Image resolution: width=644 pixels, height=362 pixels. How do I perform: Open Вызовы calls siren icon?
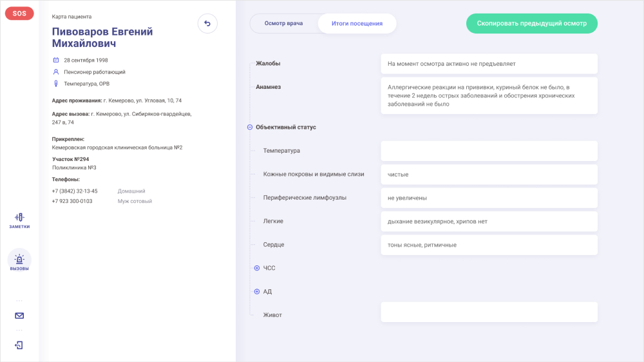(x=19, y=261)
